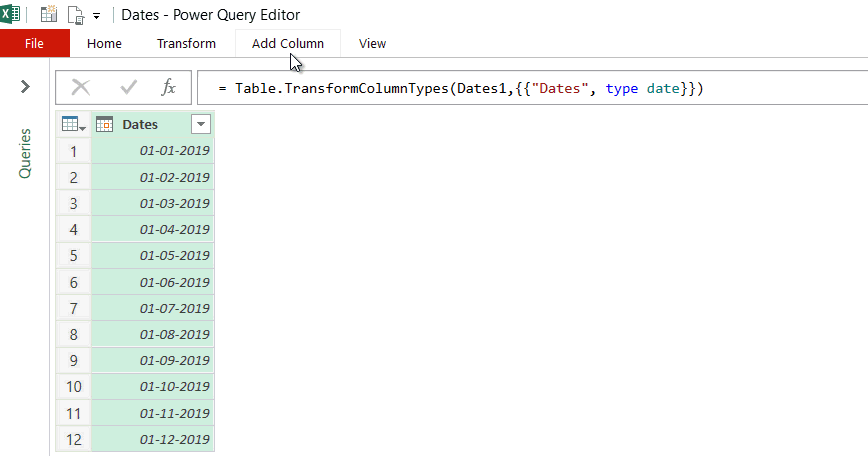The image size is (868, 456).
Task: Click the cancel X icon in formula bar
Action: pos(81,88)
